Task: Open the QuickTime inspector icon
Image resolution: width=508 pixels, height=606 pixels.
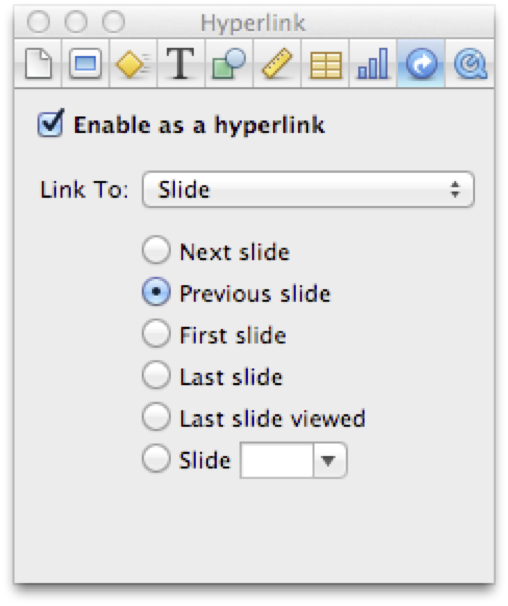Action: [x=469, y=64]
